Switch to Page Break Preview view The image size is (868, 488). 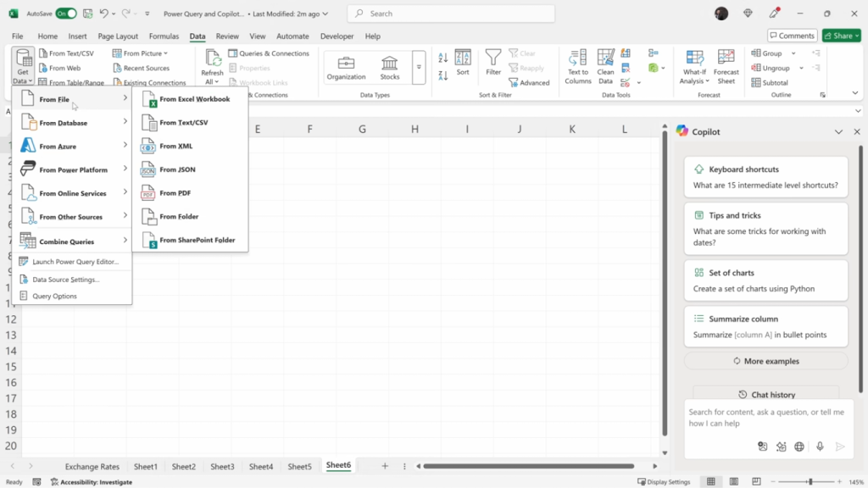758,481
